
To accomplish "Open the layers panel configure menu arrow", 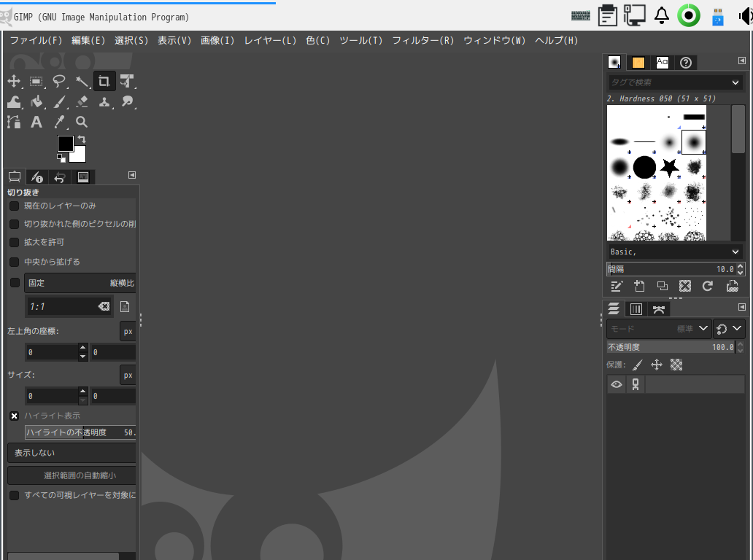I will pyautogui.click(x=742, y=307).
